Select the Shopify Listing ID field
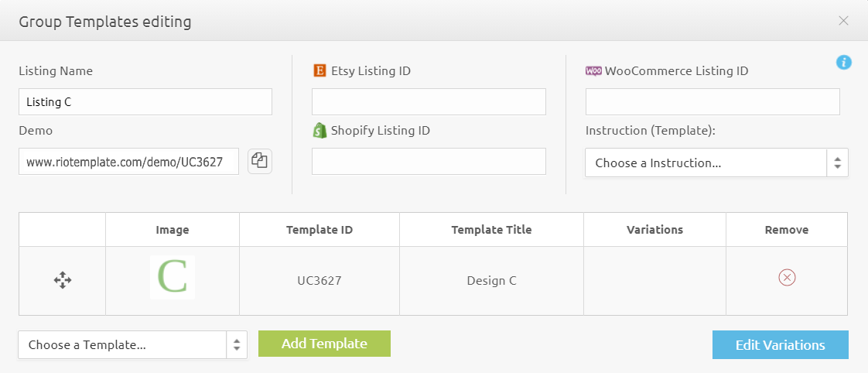The width and height of the screenshot is (868, 373). coord(429,161)
